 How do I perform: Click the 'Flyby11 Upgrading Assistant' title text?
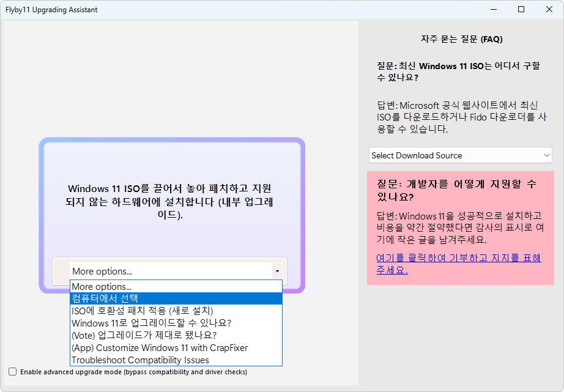[x=51, y=10]
